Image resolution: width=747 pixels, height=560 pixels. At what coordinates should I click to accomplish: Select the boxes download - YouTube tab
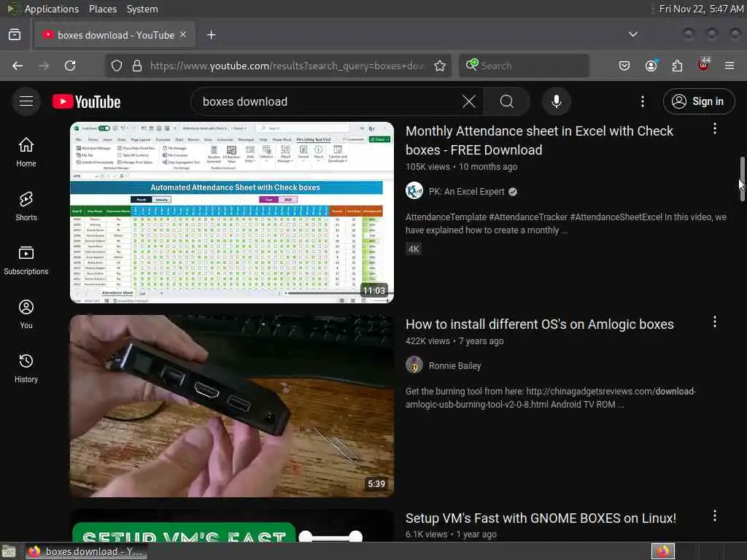(115, 35)
